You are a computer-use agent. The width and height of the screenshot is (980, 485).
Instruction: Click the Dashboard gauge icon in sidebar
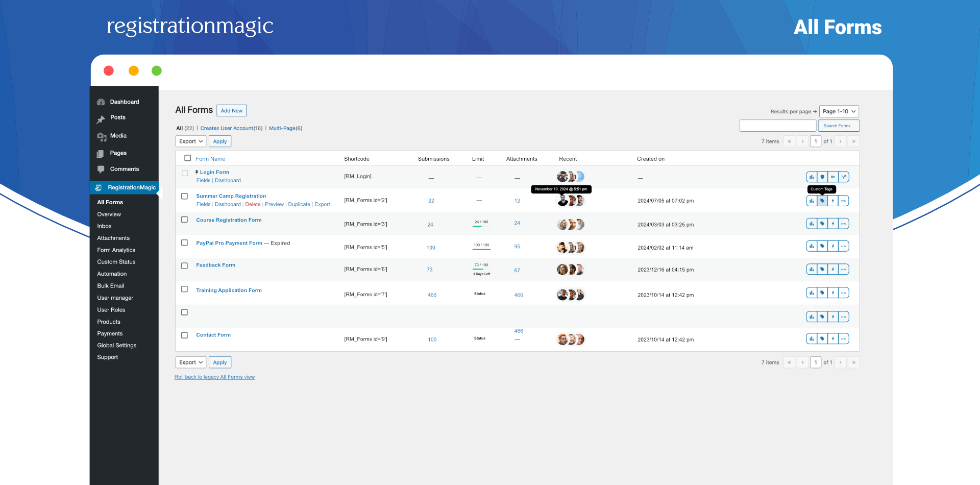101,102
